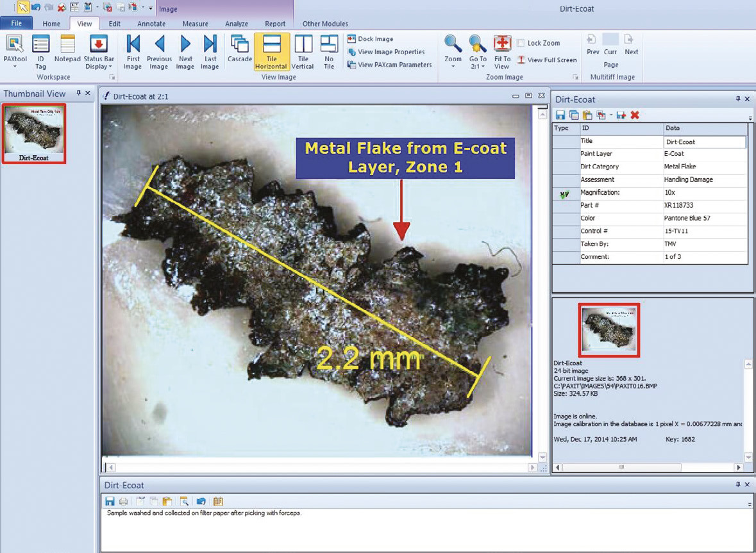Click red delete X in Dirt-Ecoat panel
This screenshot has height=553, width=756.
tap(635, 115)
